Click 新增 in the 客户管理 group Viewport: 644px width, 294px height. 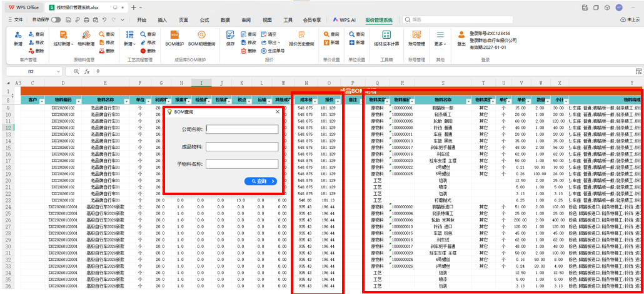(18, 38)
